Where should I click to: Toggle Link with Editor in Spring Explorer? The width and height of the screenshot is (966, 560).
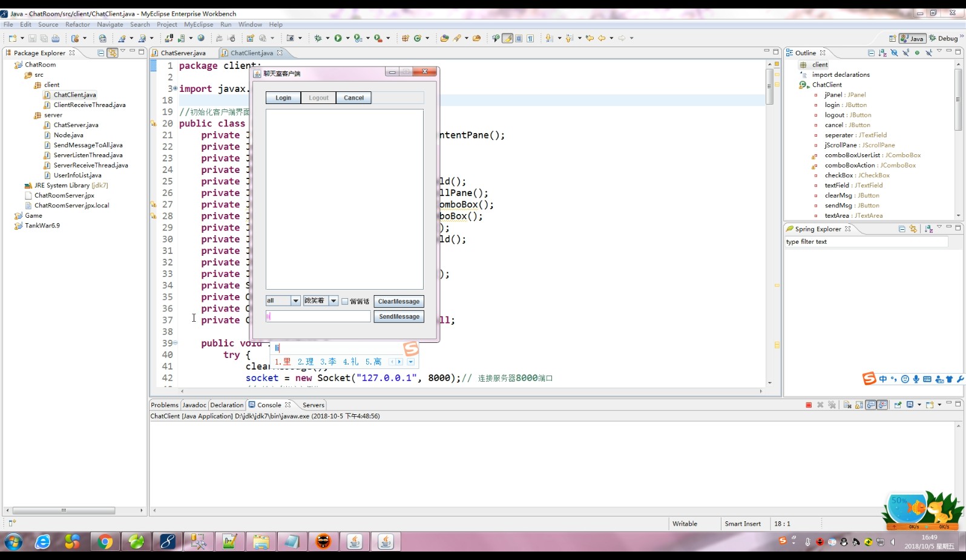(913, 229)
